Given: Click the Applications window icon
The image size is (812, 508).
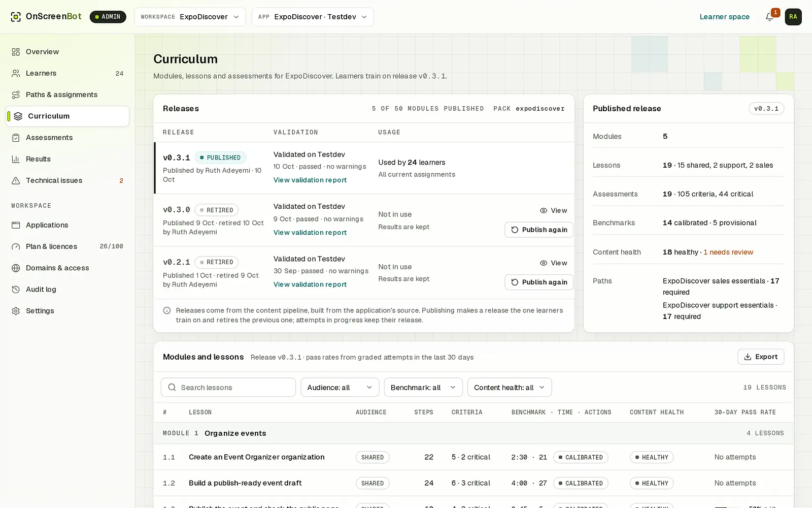Looking at the screenshot, I should click(x=16, y=225).
